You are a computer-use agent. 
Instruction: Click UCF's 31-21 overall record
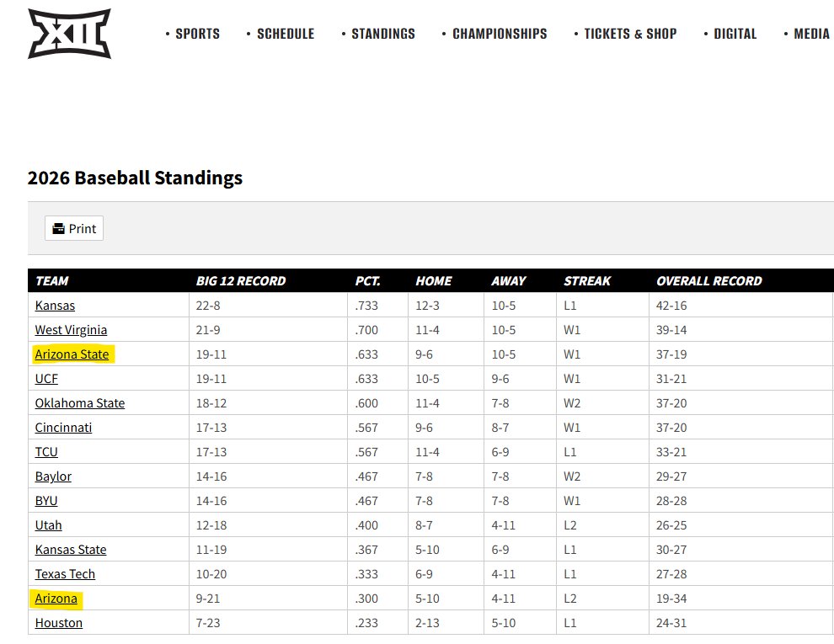[x=671, y=379]
